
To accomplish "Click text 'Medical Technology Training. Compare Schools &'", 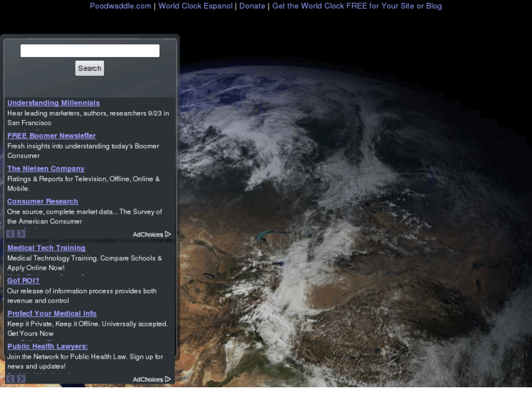I will 84,258.
